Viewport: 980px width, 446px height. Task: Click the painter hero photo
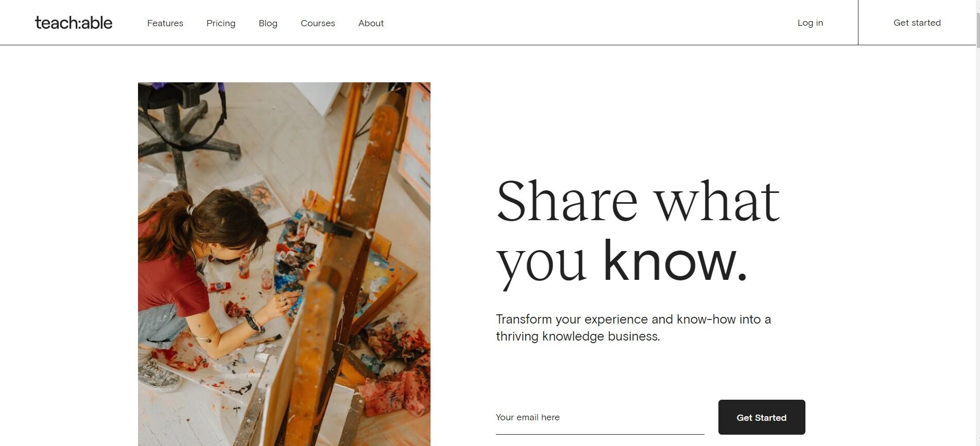coord(284,264)
